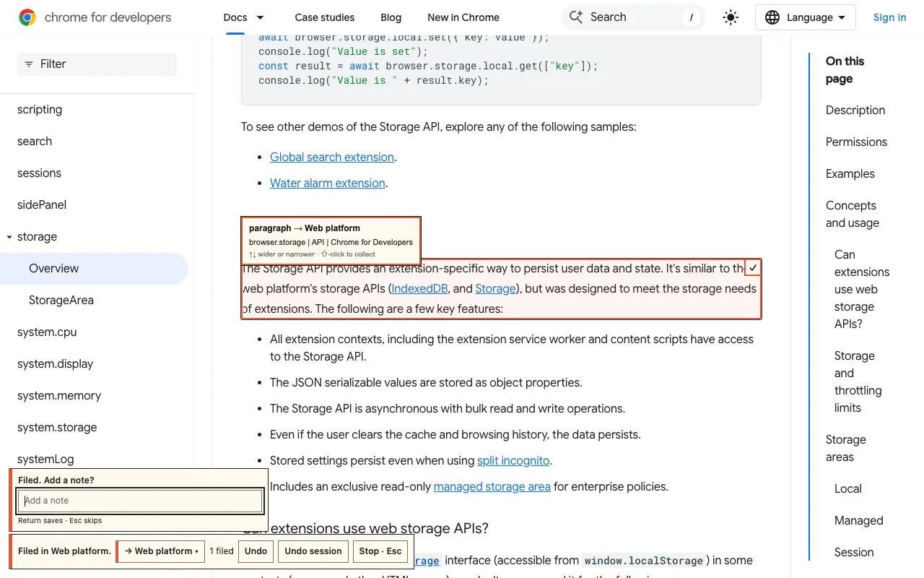Jump to Local in On this page

[848, 489]
